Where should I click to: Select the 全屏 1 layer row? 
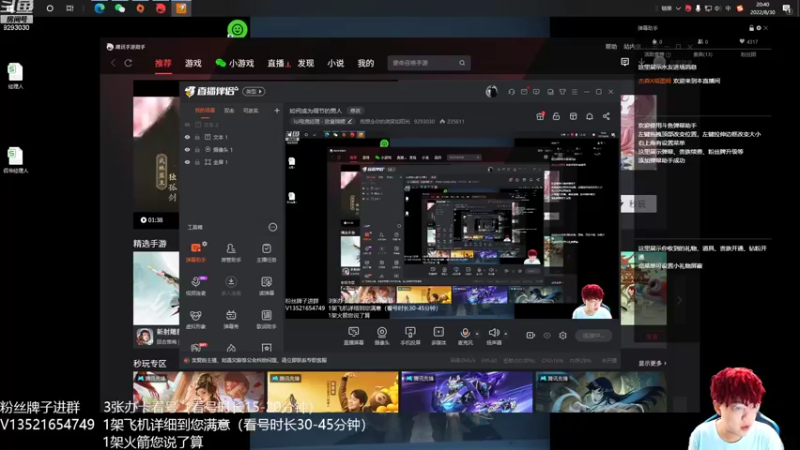(x=231, y=162)
